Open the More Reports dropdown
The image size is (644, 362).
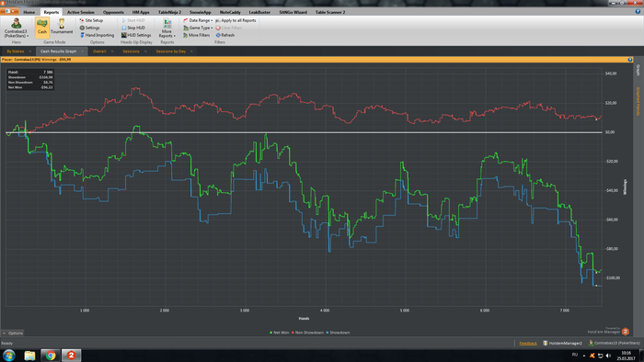click(x=167, y=28)
